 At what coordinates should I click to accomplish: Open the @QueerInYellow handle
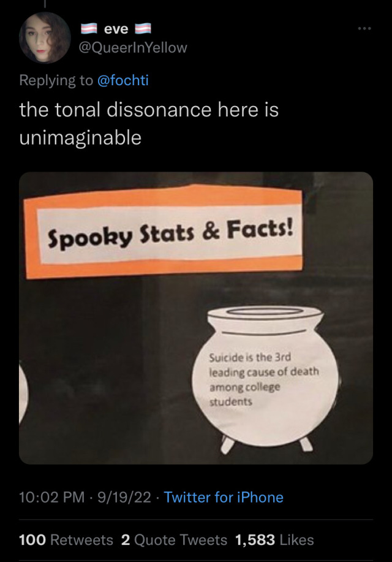pyautogui.click(x=133, y=47)
